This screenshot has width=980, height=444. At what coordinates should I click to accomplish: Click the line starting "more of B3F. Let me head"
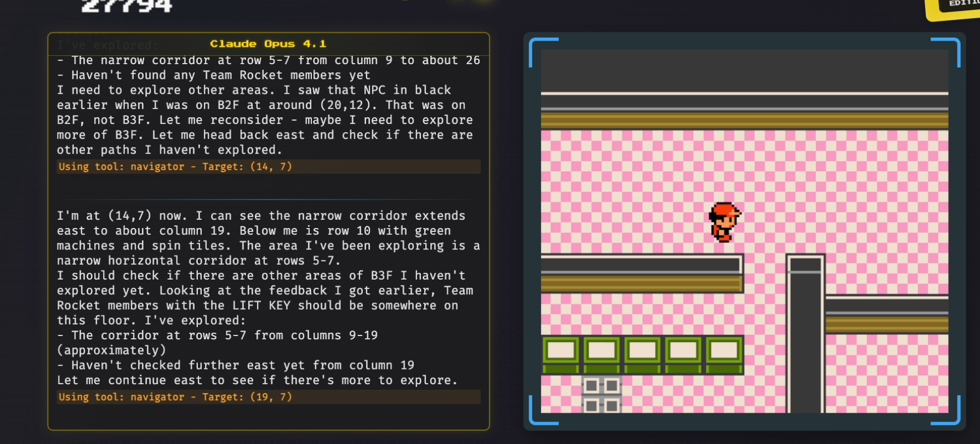265,135
